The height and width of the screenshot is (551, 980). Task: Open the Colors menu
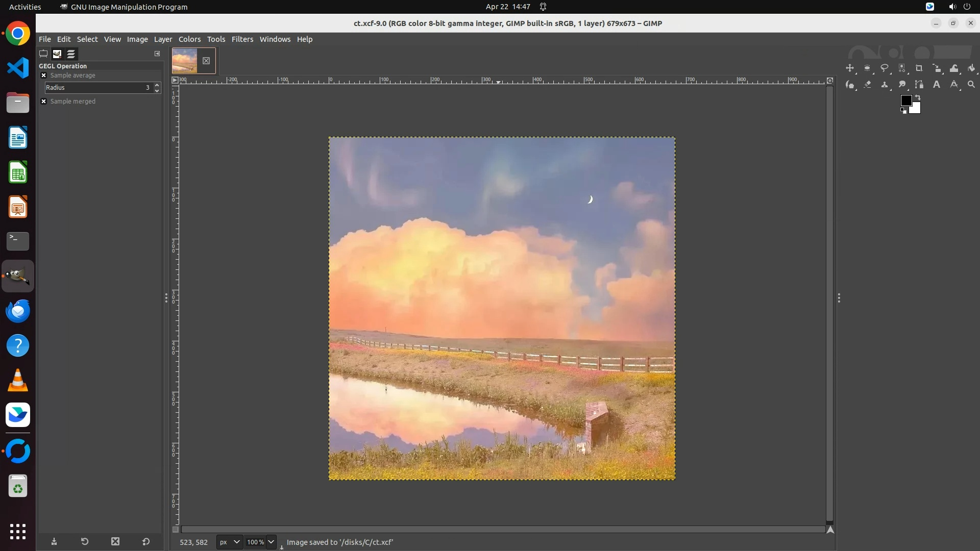tap(189, 39)
